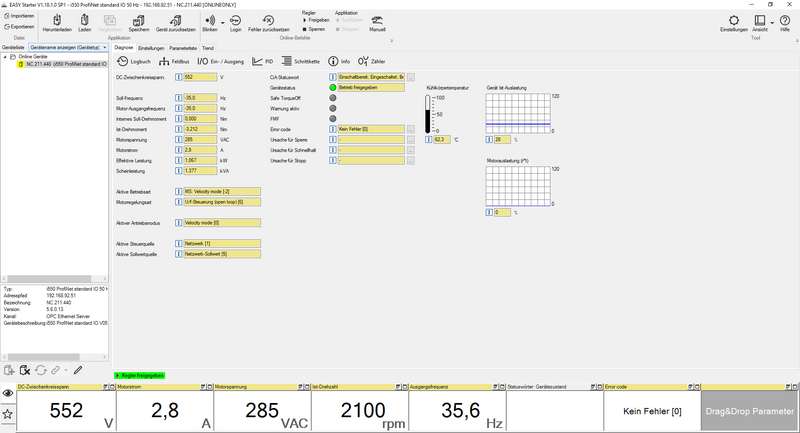The width and height of the screenshot is (800, 433).
Task: Collapse the Online Geräte tree node
Action: (5, 57)
